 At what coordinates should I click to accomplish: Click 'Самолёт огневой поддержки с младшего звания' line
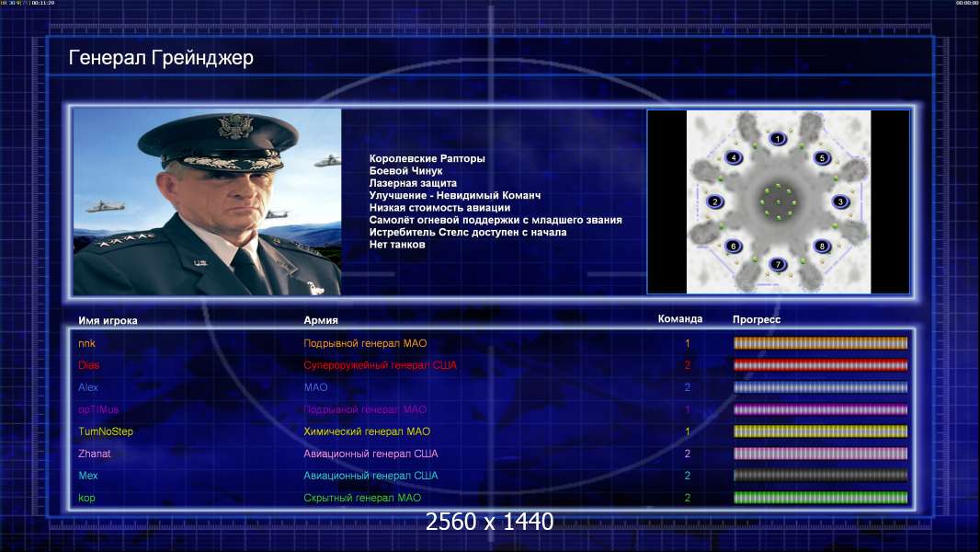tap(495, 220)
